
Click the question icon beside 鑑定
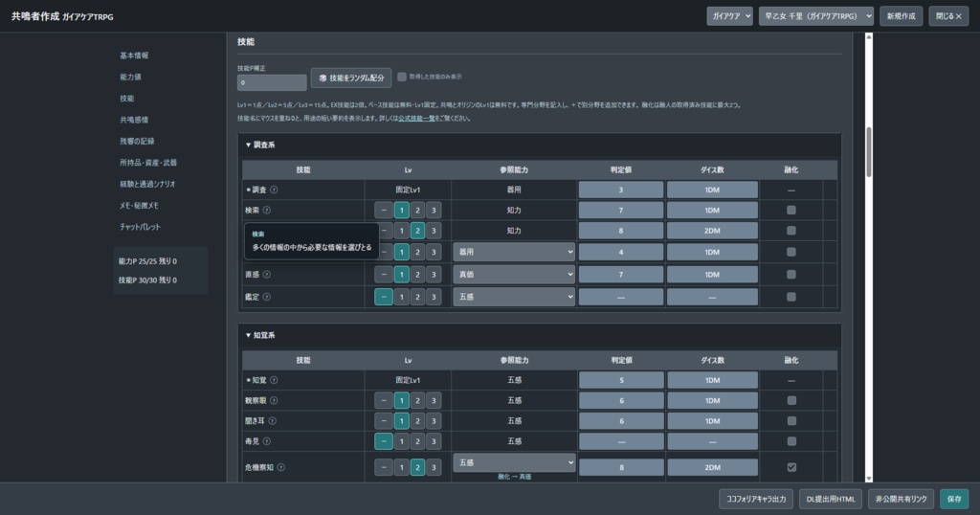[267, 297]
